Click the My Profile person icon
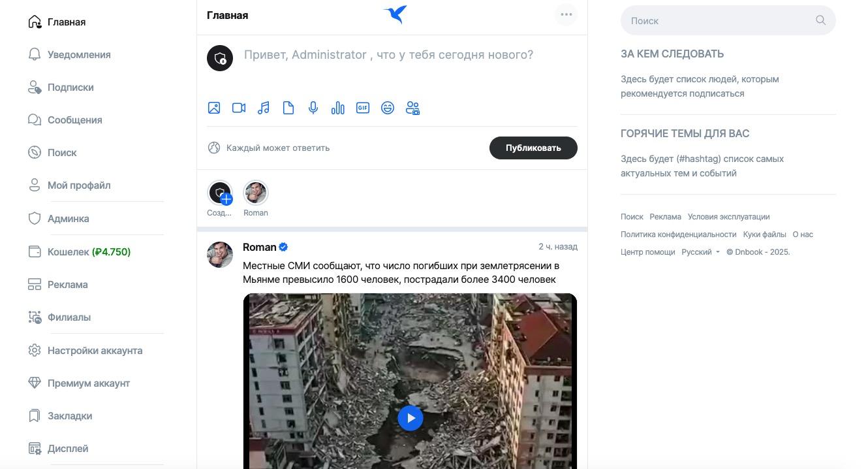 coord(35,185)
